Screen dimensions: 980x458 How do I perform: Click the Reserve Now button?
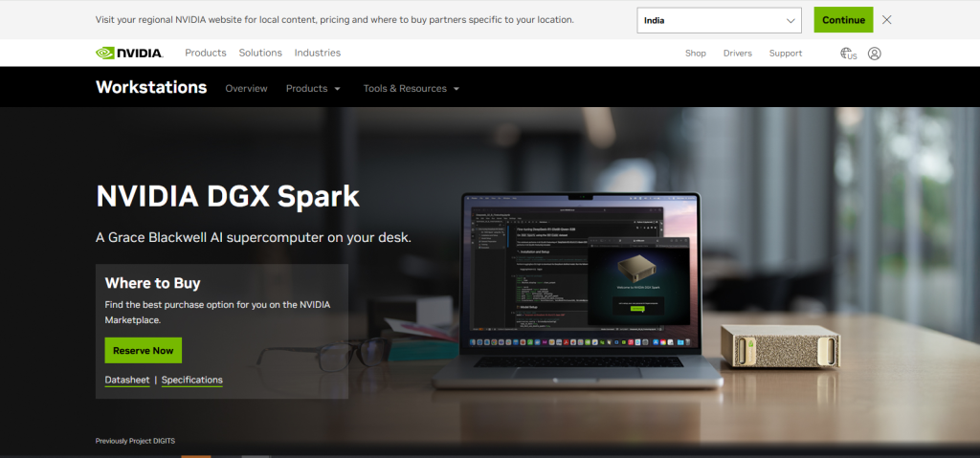click(144, 351)
